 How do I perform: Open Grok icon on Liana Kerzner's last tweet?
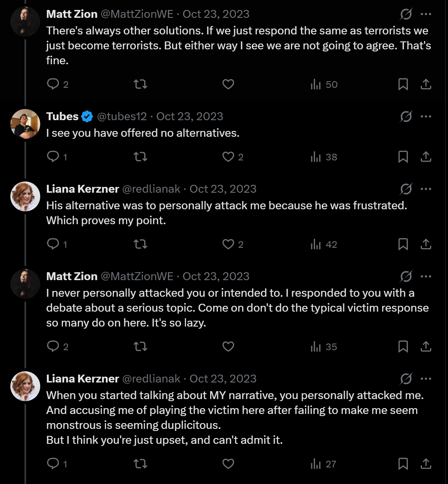tap(406, 379)
